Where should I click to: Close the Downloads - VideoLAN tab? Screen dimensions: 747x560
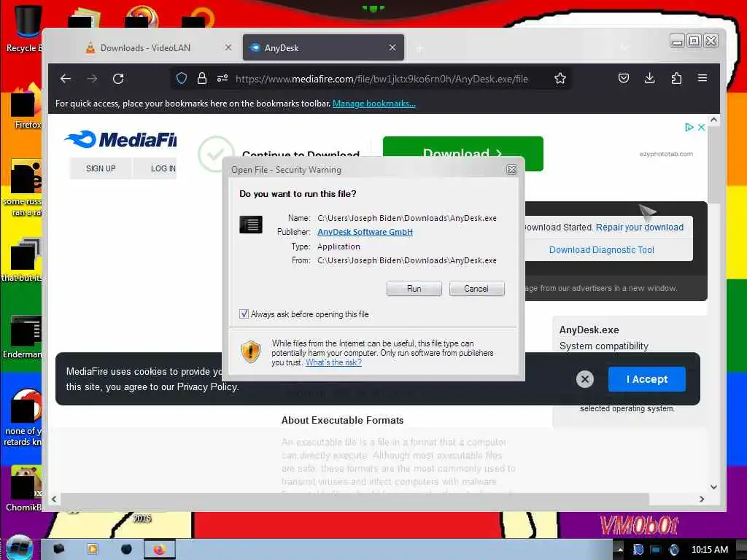[x=228, y=47]
